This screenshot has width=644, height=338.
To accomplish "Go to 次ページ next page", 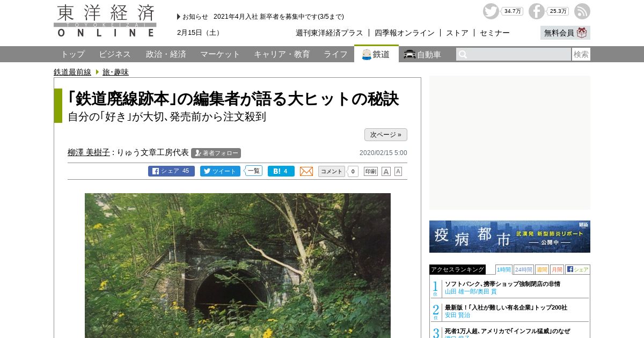I will [386, 135].
